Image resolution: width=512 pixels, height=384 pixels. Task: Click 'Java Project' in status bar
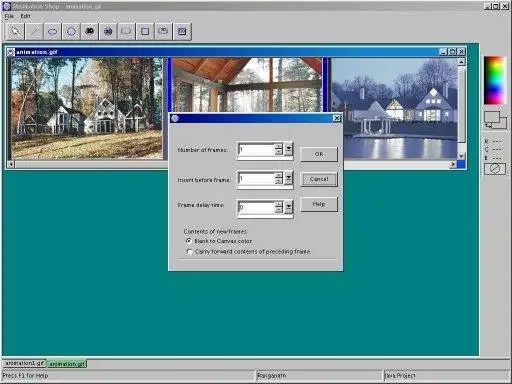[x=400, y=376]
